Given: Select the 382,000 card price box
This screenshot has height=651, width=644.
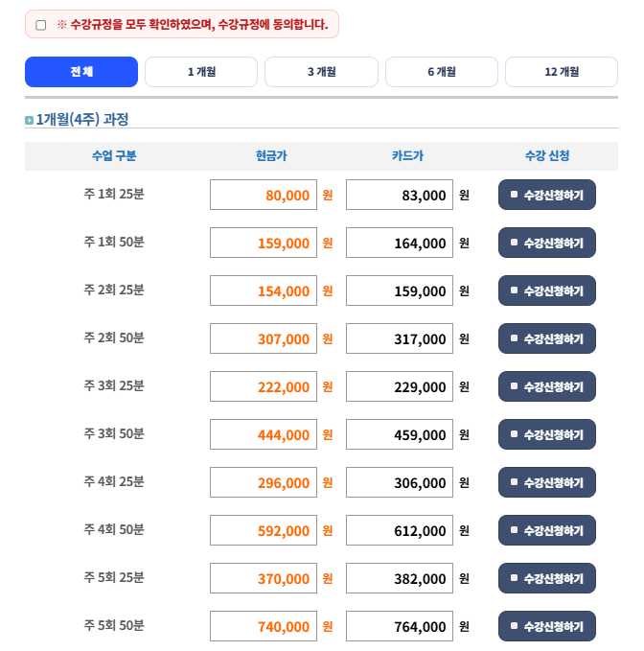Looking at the screenshot, I should 400,578.
